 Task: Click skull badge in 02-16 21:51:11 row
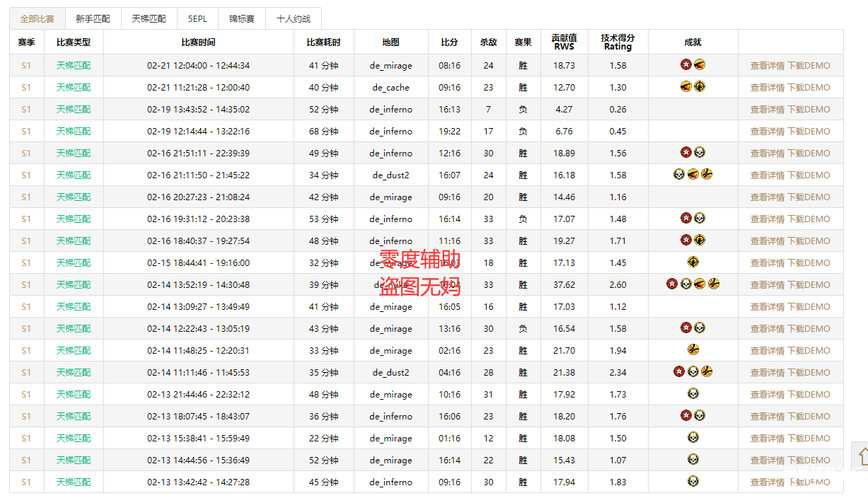[x=700, y=153]
